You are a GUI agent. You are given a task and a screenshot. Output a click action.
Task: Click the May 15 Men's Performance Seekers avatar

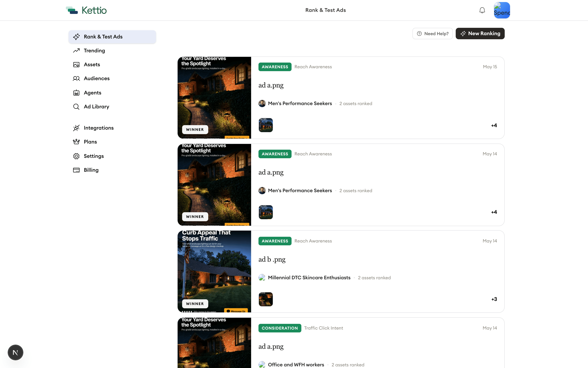click(262, 103)
